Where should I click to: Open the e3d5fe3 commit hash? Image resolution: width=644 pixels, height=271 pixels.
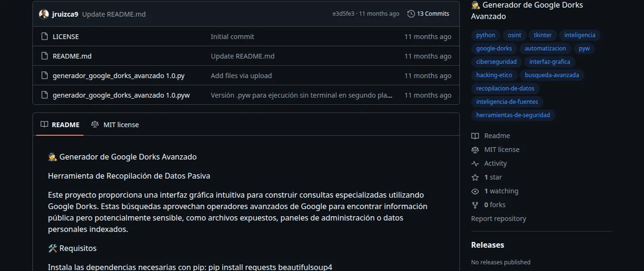point(343,14)
